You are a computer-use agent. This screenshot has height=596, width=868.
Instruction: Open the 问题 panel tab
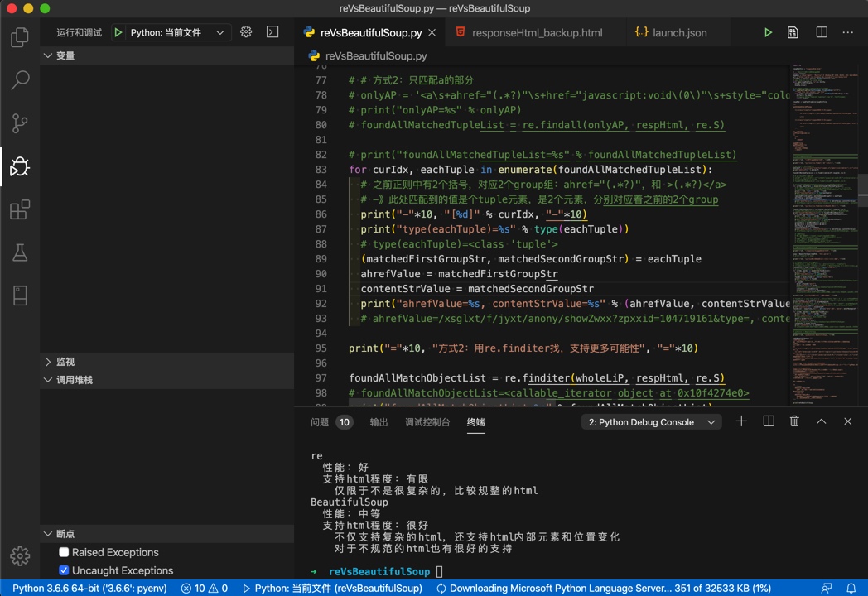[320, 422]
